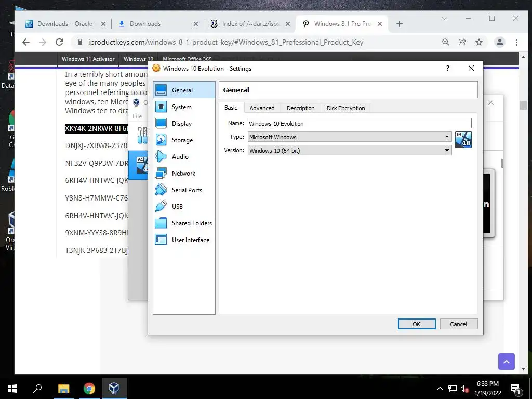Open the Version dropdown
Image resolution: width=532 pixels, height=399 pixels.
tap(350, 150)
